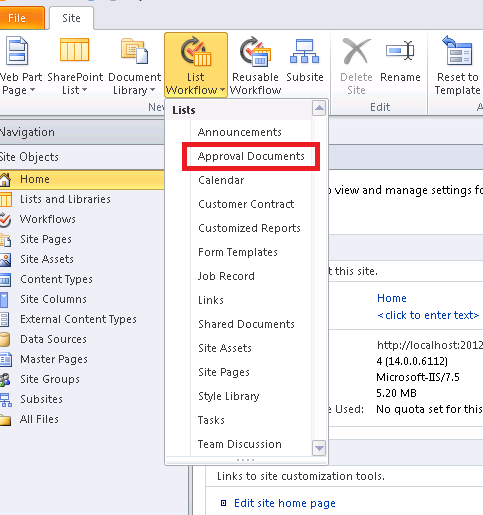Open Site Groups in navigation pane
This screenshot has width=483, height=515.
point(50,380)
